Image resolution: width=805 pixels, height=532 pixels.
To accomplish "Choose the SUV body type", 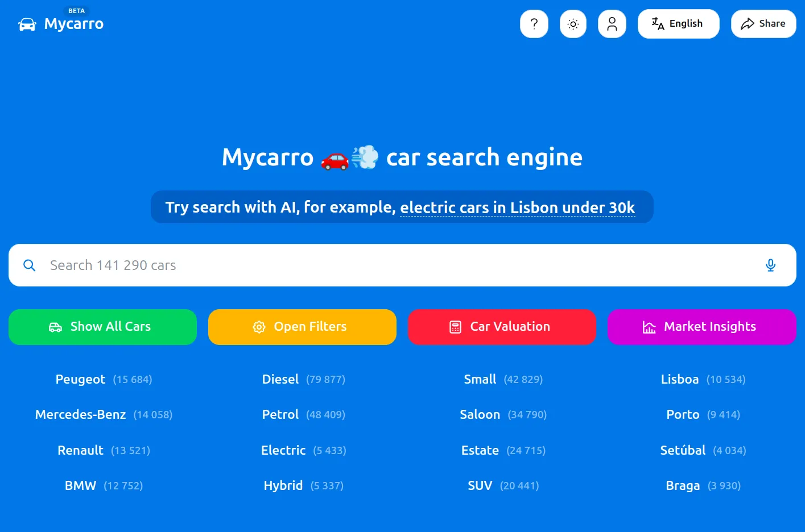I will coord(480,485).
